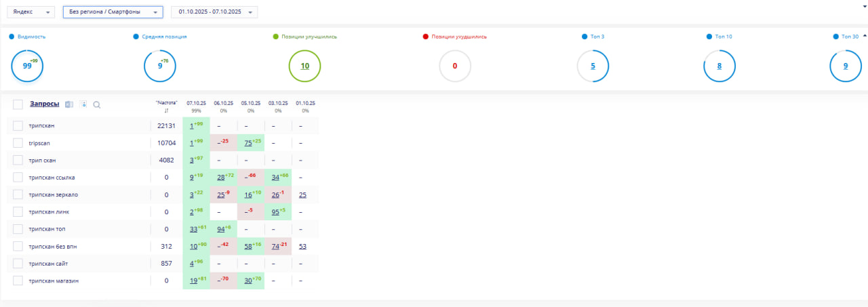The width and height of the screenshot is (868, 307).
Task: Check the трипскан зеркало checkbox
Action: [x=18, y=195]
